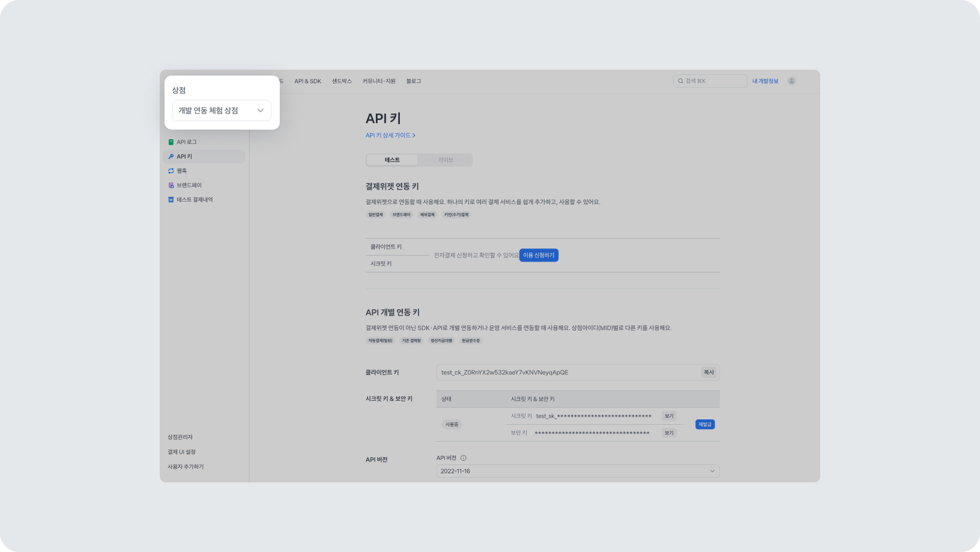This screenshot has height=552, width=980.
Task: Click the 일반결제 tag
Action: [x=375, y=215]
